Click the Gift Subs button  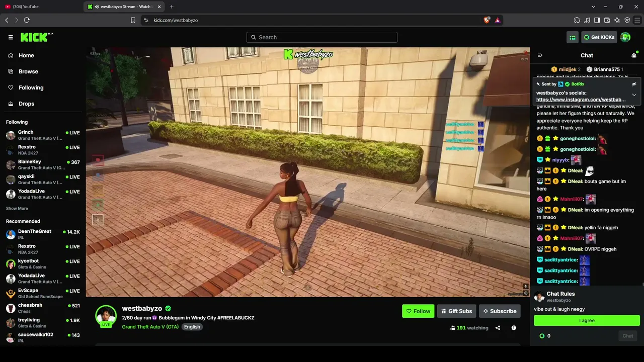pyautogui.click(x=457, y=311)
